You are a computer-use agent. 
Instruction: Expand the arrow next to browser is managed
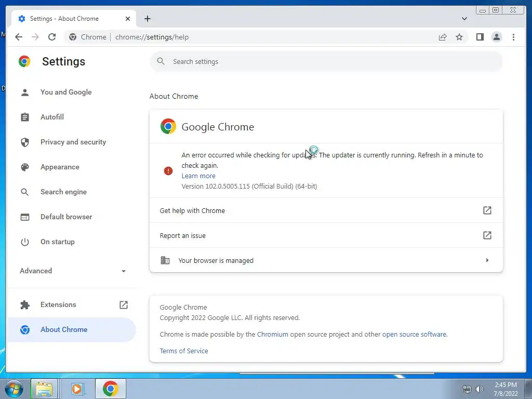(x=487, y=260)
